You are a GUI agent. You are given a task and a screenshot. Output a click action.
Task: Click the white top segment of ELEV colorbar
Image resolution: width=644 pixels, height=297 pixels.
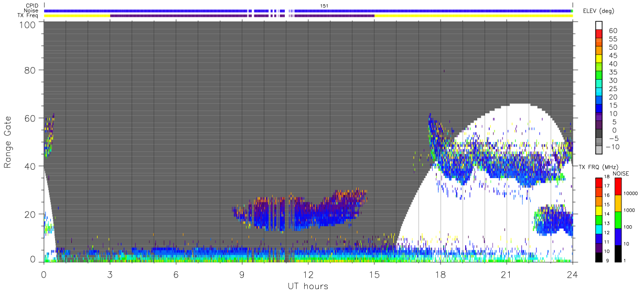(x=599, y=25)
